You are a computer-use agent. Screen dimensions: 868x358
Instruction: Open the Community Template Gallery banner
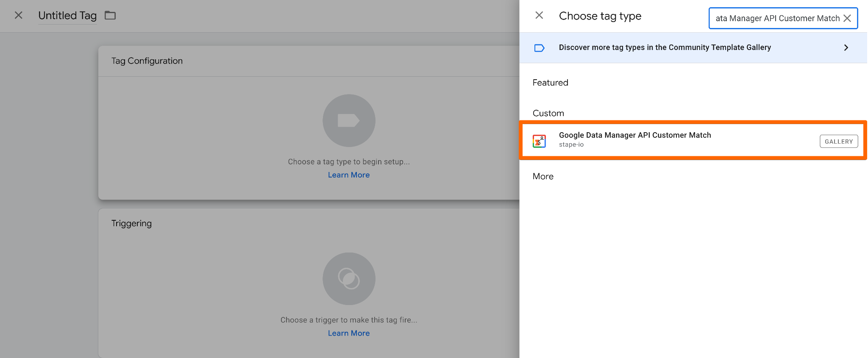tap(693, 48)
